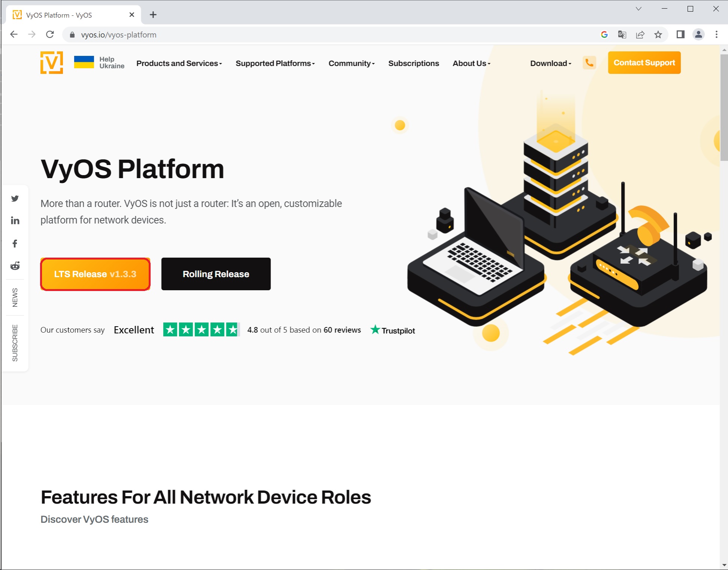Open the Facebook icon in sidebar
The width and height of the screenshot is (728, 570).
point(15,244)
